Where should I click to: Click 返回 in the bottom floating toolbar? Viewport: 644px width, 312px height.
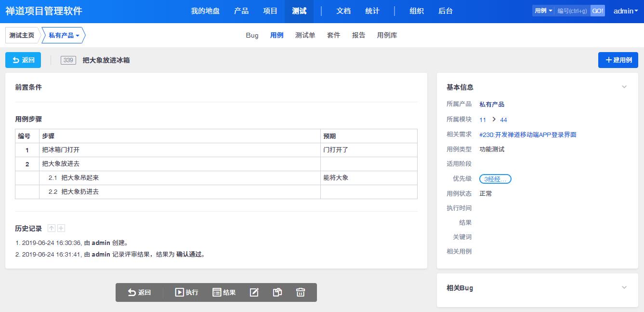[139, 292]
